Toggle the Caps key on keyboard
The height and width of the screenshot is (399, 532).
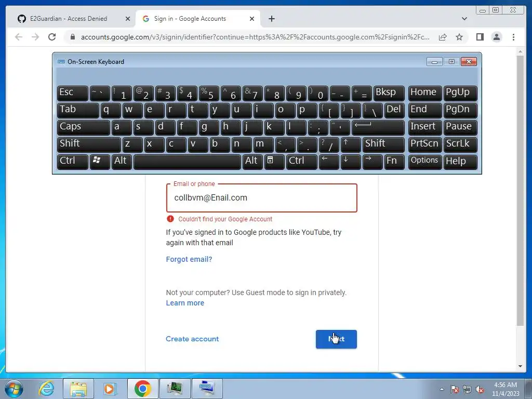[x=84, y=128]
